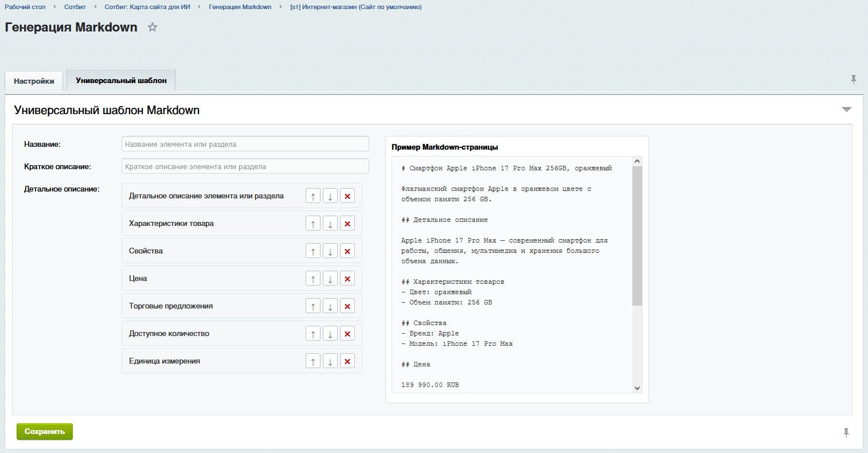This screenshot has height=453, width=868.
Task: Move the Цена row down
Action: click(330, 278)
